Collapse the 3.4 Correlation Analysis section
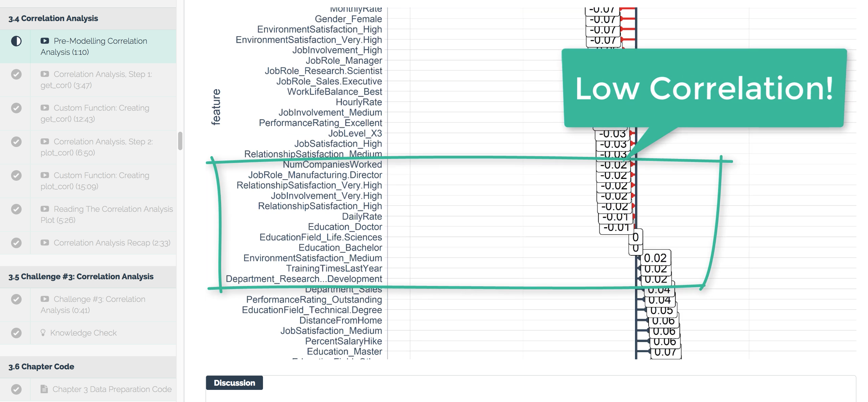 88,18
